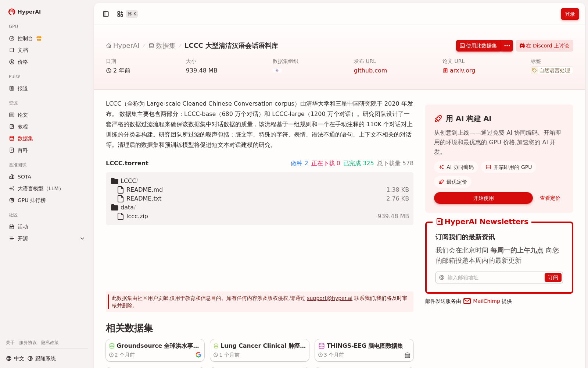Open THINGS-EEG 脑电图数据集 card
Viewport: 588px width, 368px height.
coord(364,350)
